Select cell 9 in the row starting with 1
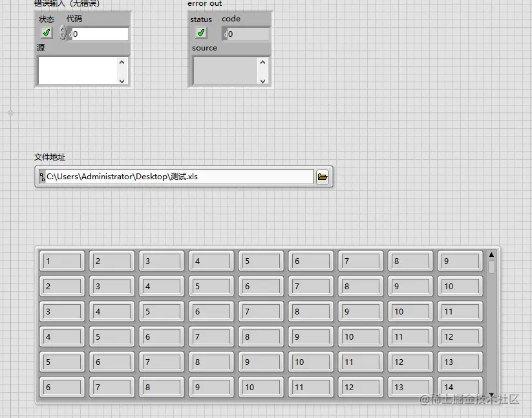 pyautogui.click(x=460, y=261)
